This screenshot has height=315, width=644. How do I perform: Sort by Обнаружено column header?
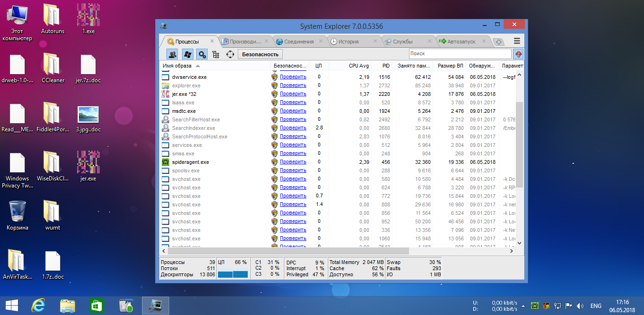click(x=482, y=66)
